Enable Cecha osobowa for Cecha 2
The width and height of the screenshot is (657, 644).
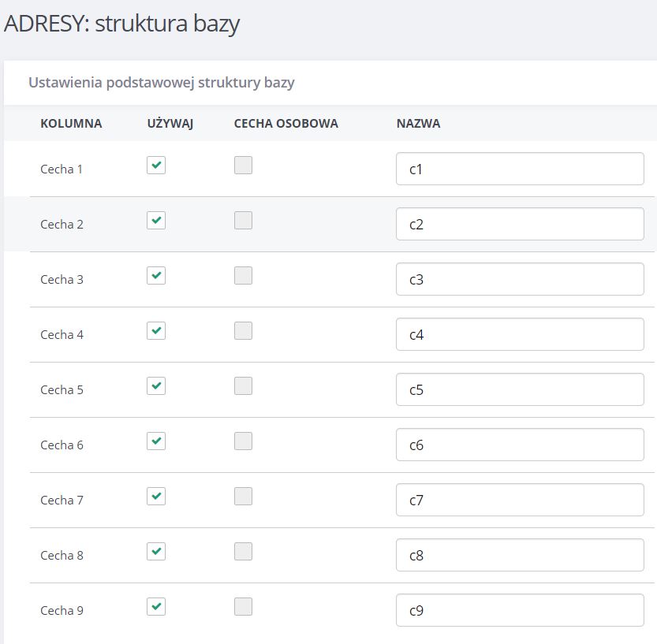(243, 220)
